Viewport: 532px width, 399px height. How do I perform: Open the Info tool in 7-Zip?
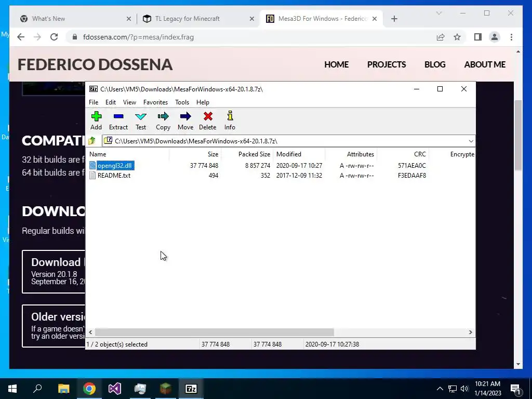click(230, 121)
